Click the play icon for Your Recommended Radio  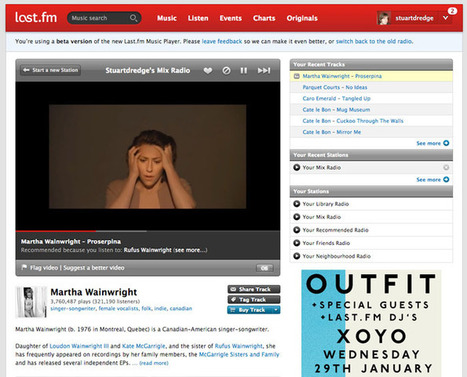pos(296,230)
